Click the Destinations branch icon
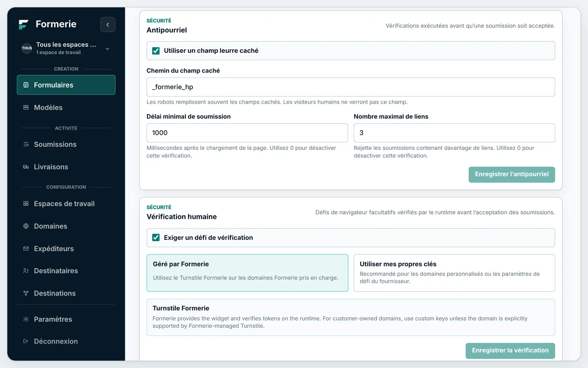Viewport: 588px width, 368px height. click(26, 293)
